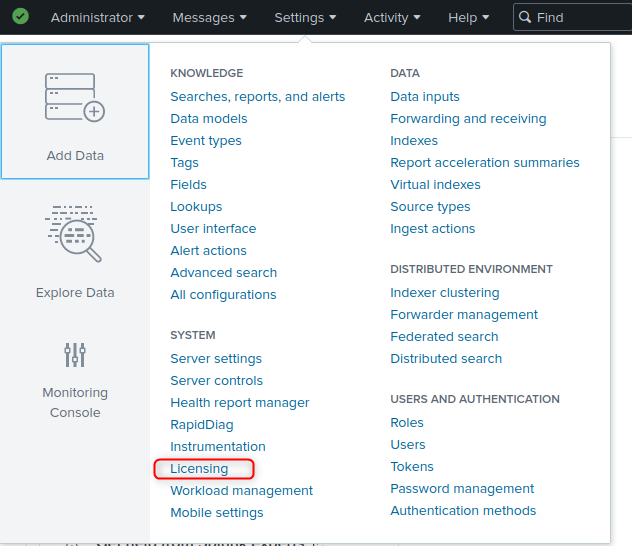
Task: Open the Explore Data icon
Action: pos(75,234)
